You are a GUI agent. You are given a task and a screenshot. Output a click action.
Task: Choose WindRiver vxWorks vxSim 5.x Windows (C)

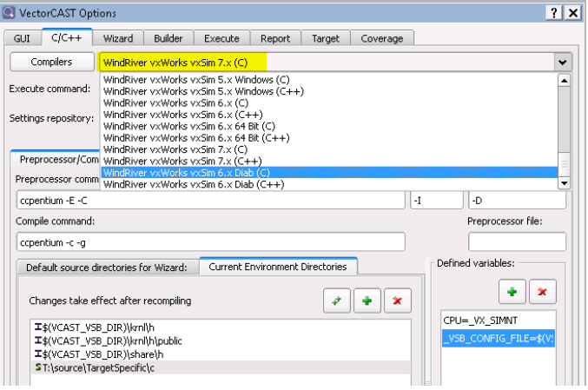pyautogui.click(x=329, y=80)
